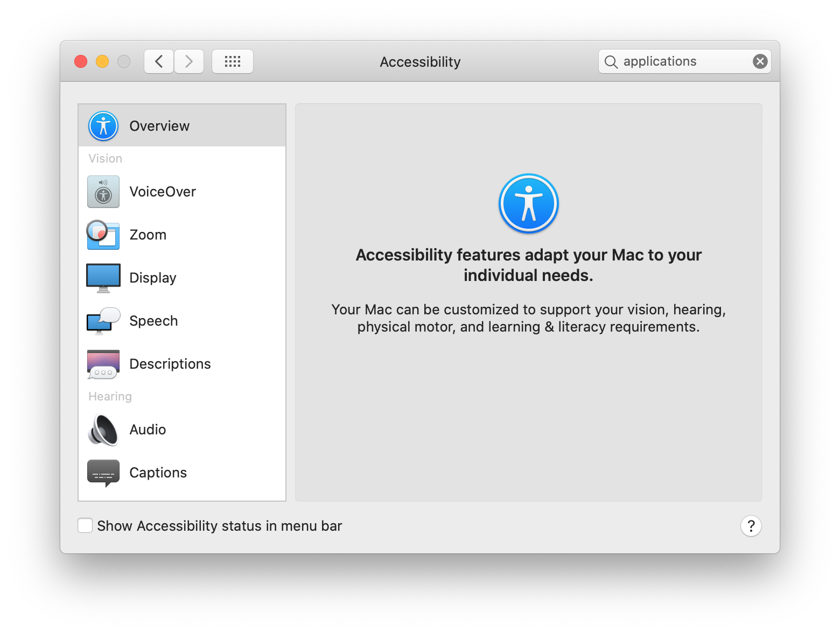Select the Audio speaker icon

point(103,430)
